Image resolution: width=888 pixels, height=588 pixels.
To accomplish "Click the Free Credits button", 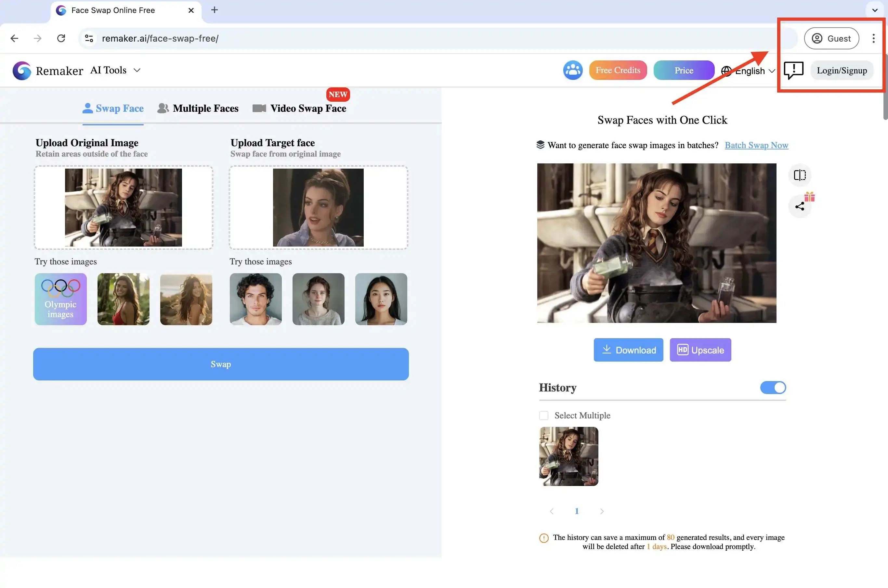I will tap(618, 70).
